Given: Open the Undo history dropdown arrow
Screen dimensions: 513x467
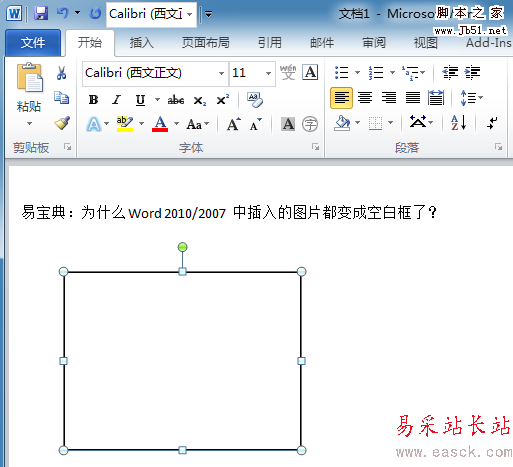Looking at the screenshot, I should pos(77,13).
